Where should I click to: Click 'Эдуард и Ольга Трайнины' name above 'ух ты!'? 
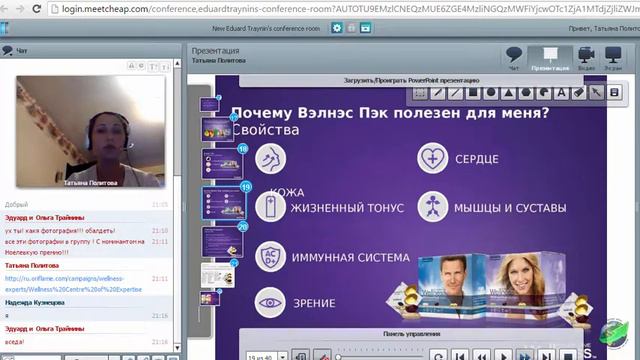point(44,218)
